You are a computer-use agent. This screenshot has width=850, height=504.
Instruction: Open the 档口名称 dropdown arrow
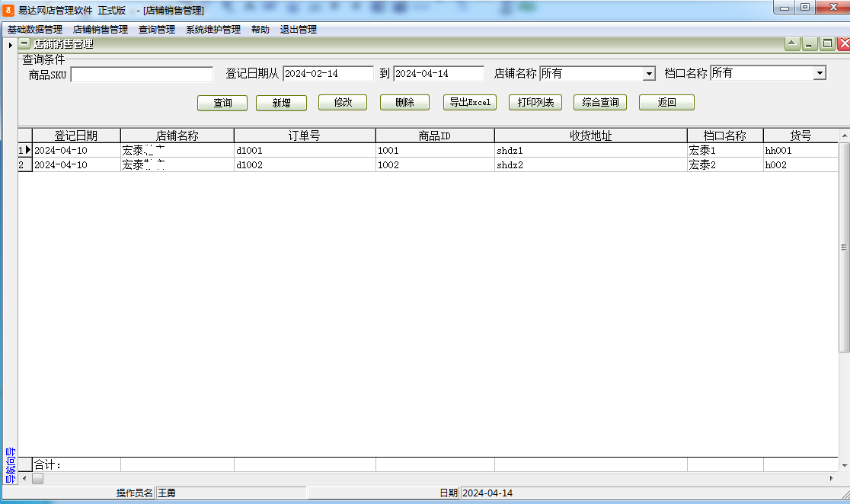[x=820, y=73]
